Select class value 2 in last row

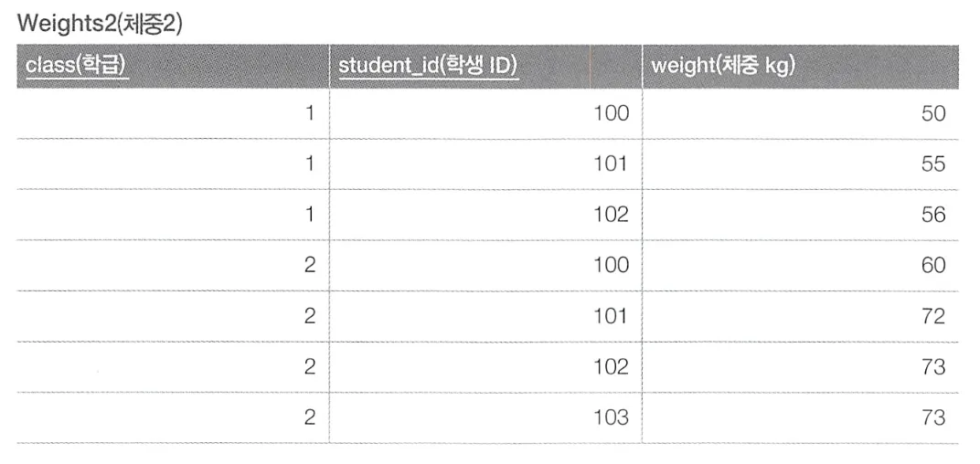click(173, 417)
